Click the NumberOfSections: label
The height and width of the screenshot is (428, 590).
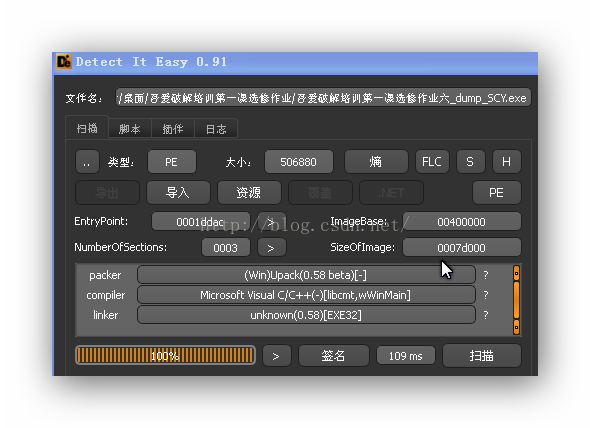[x=121, y=247]
